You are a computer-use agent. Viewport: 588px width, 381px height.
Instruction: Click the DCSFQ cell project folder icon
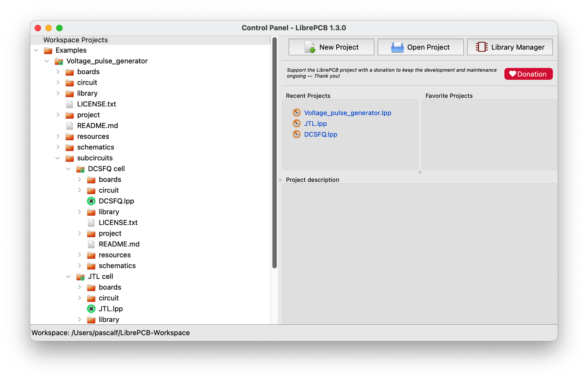[80, 169]
